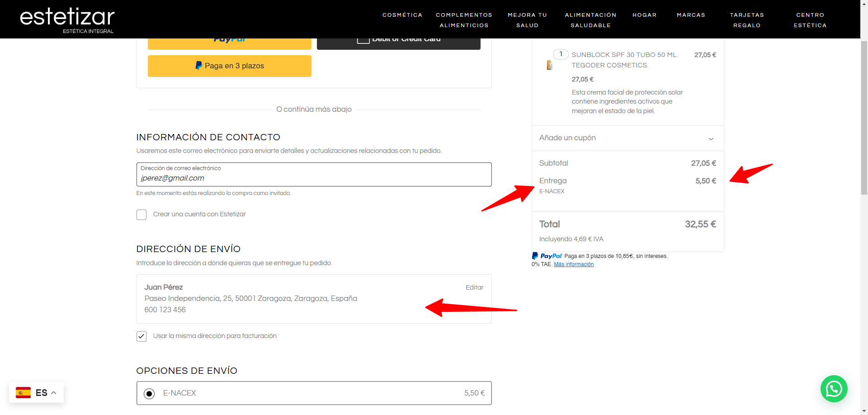Open Mejora tu Salud menu

click(x=527, y=20)
